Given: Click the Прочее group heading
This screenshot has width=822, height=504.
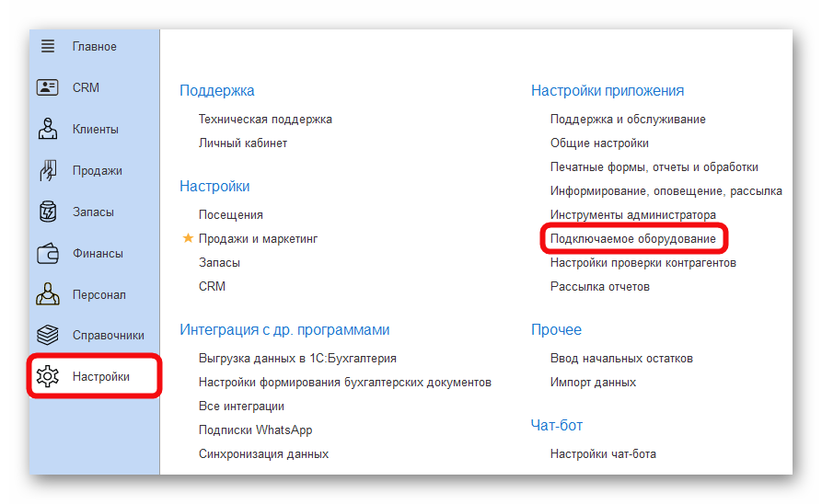Looking at the screenshot, I should [556, 329].
